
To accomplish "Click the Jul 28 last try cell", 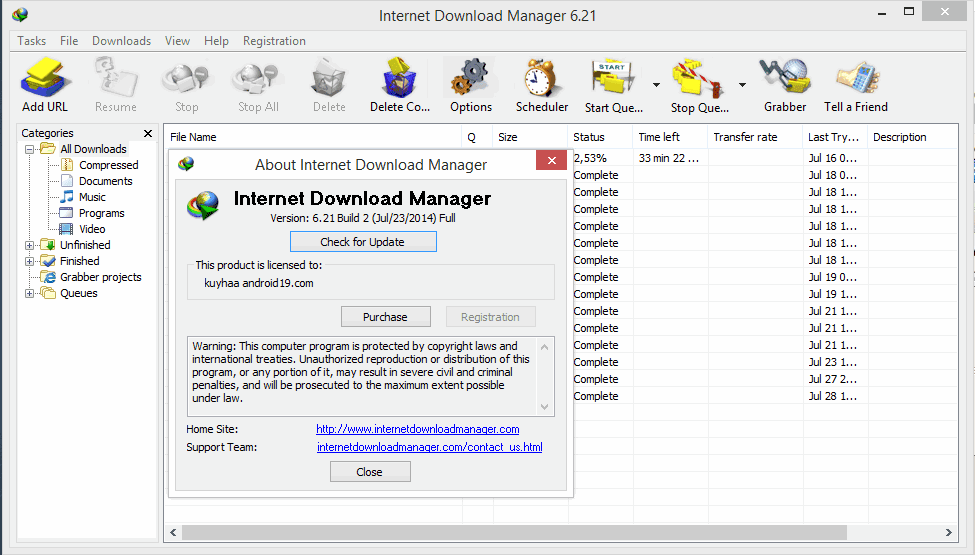I will (833, 397).
